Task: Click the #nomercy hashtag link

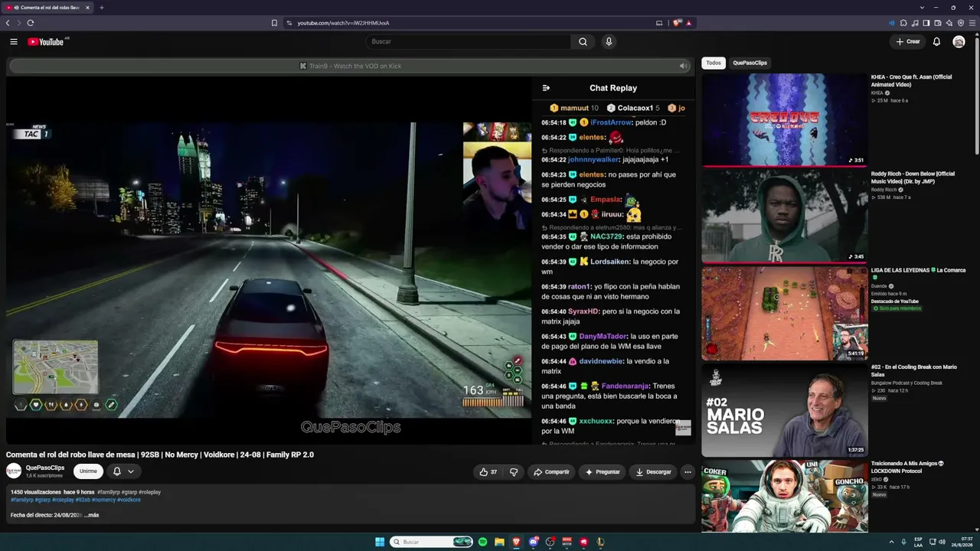Action: pos(103,500)
